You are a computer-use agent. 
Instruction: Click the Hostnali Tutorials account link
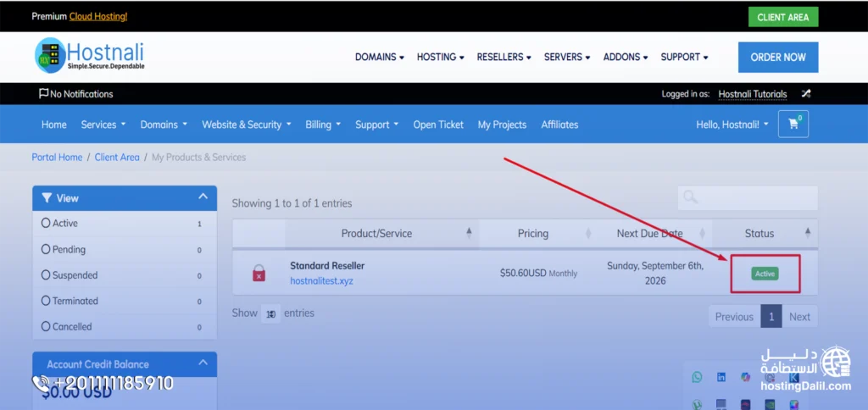pos(753,94)
